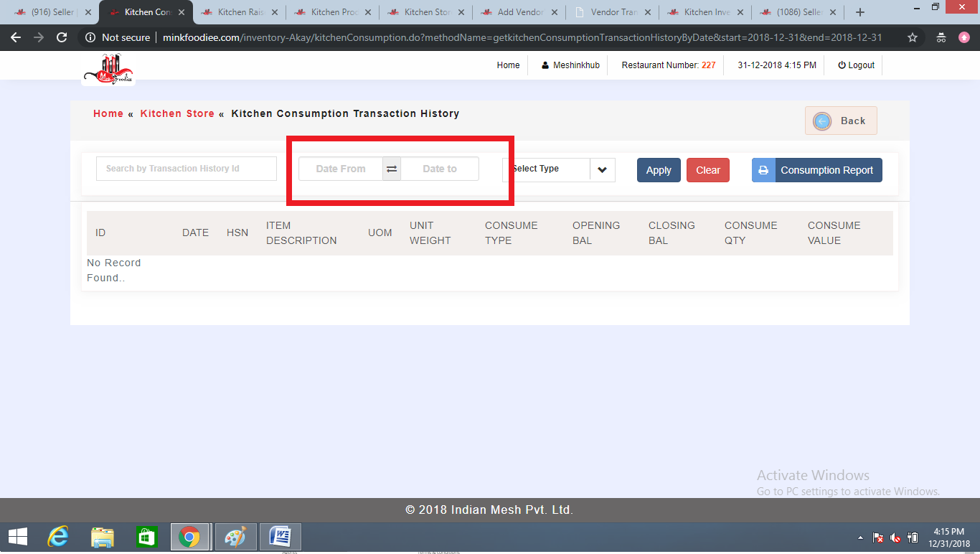Click the CONSUME TYPE column header
Viewport: 980px width, 554px height.
(511, 233)
